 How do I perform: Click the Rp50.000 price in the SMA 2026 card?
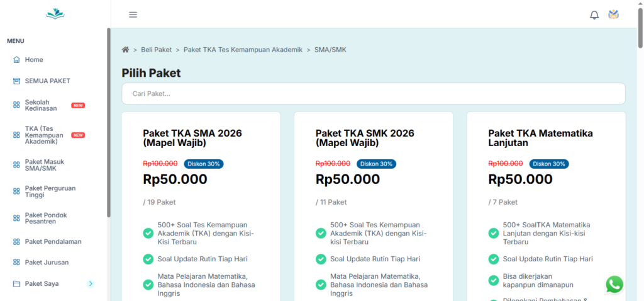point(175,179)
